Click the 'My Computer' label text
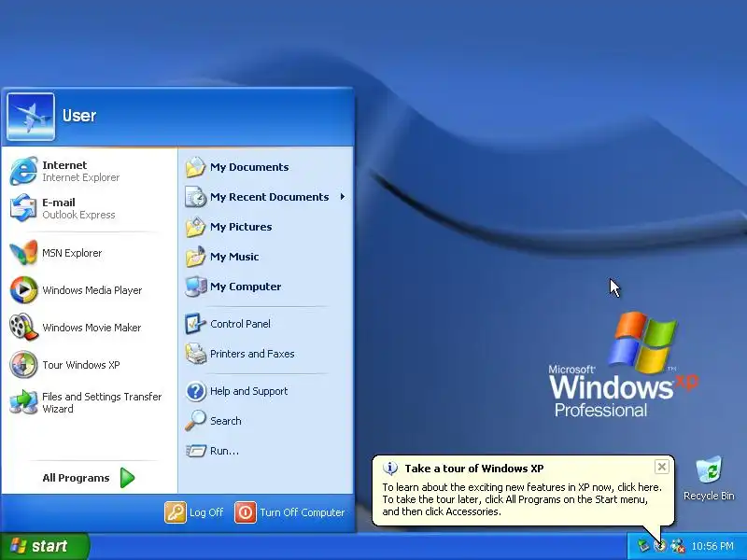This screenshot has height=560, width=747. coord(246,287)
